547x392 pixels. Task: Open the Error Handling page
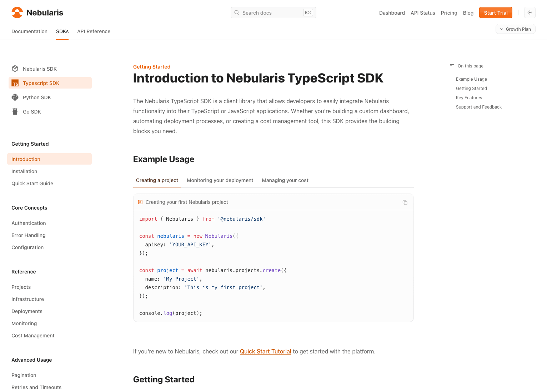point(28,235)
